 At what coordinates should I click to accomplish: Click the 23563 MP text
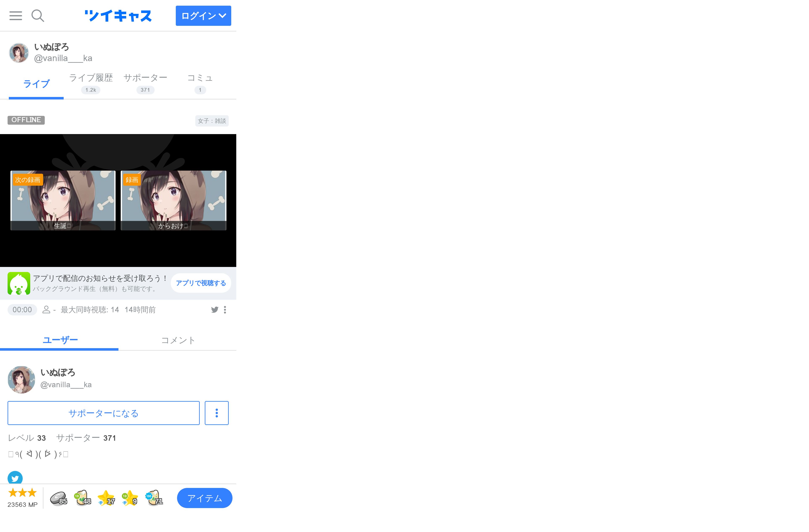coord(22,505)
